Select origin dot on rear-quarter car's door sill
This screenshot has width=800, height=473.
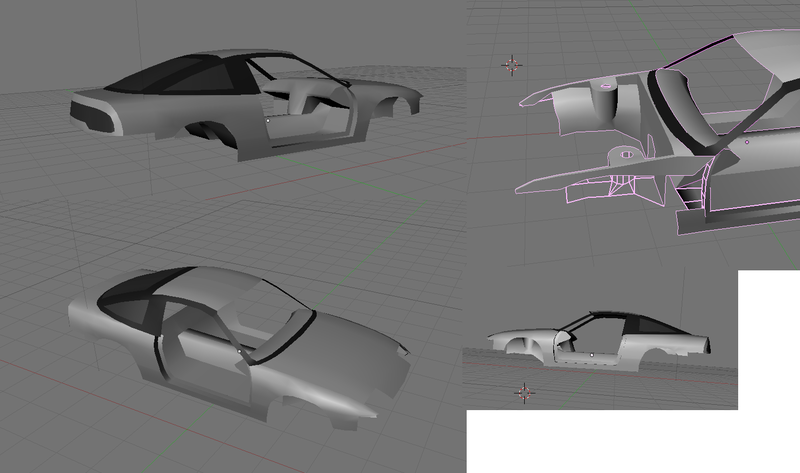268,120
